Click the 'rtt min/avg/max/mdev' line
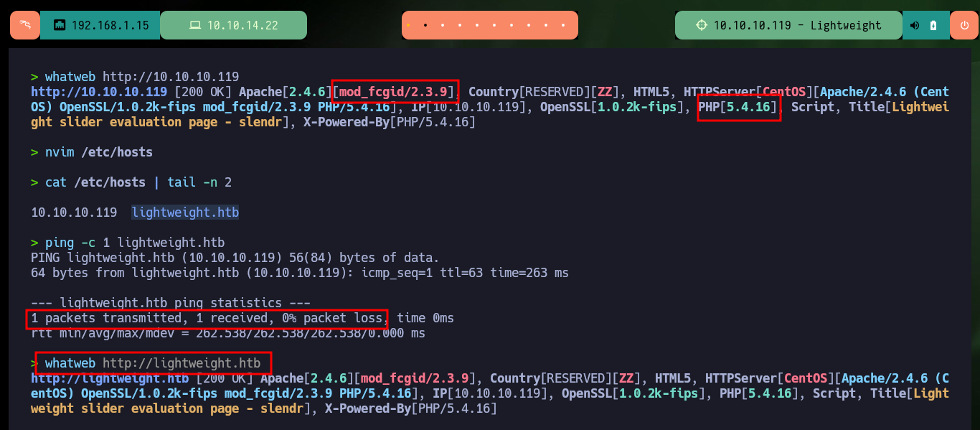The width and height of the screenshot is (980, 430). pos(228,333)
